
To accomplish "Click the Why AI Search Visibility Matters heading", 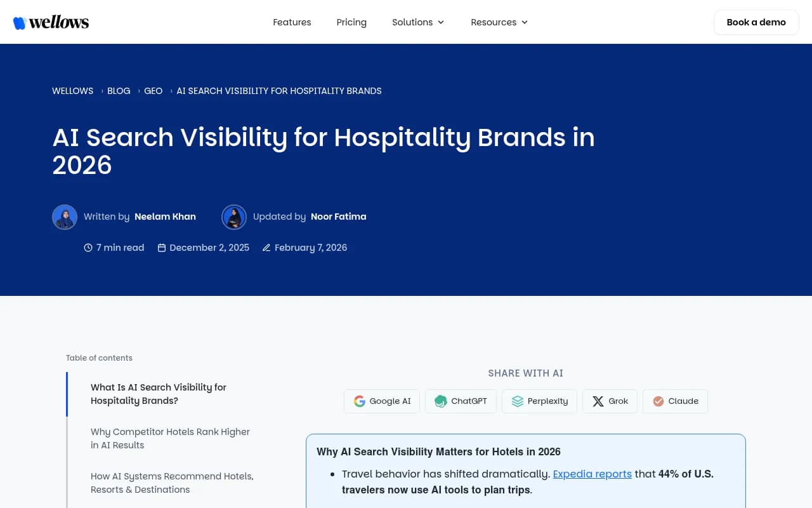I will point(438,451).
